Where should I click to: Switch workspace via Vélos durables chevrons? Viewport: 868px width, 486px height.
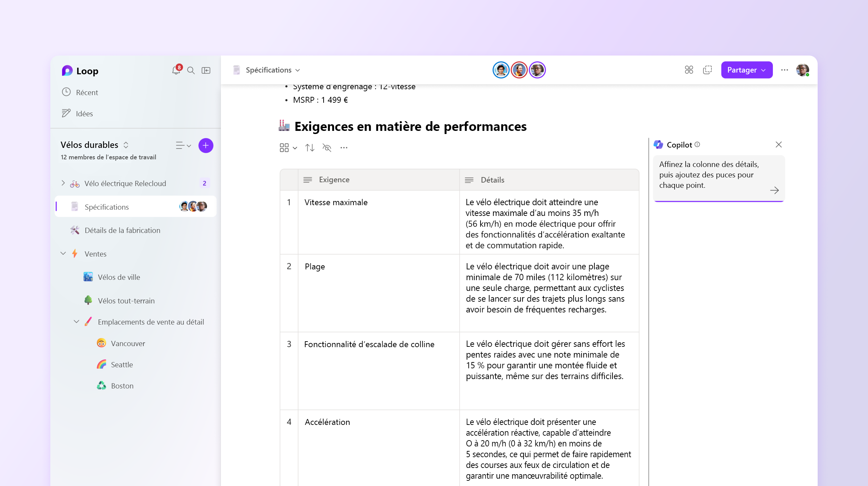coord(126,145)
